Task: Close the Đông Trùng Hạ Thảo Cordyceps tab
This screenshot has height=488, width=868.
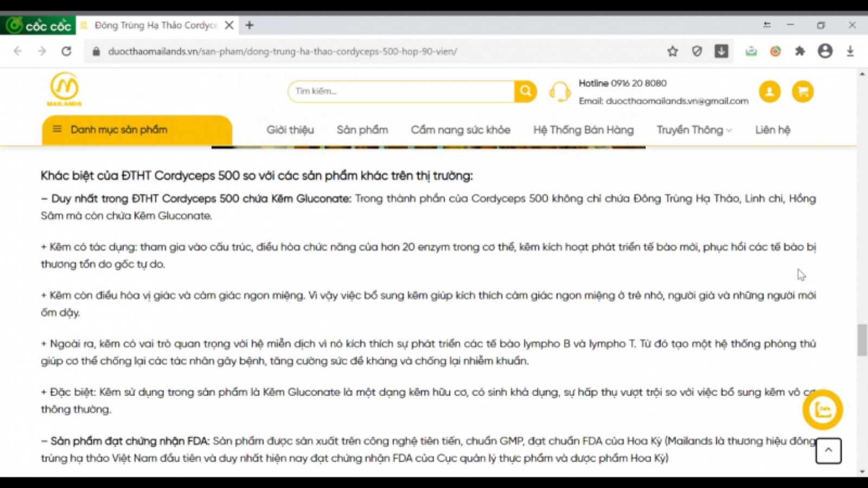Action: click(x=229, y=25)
